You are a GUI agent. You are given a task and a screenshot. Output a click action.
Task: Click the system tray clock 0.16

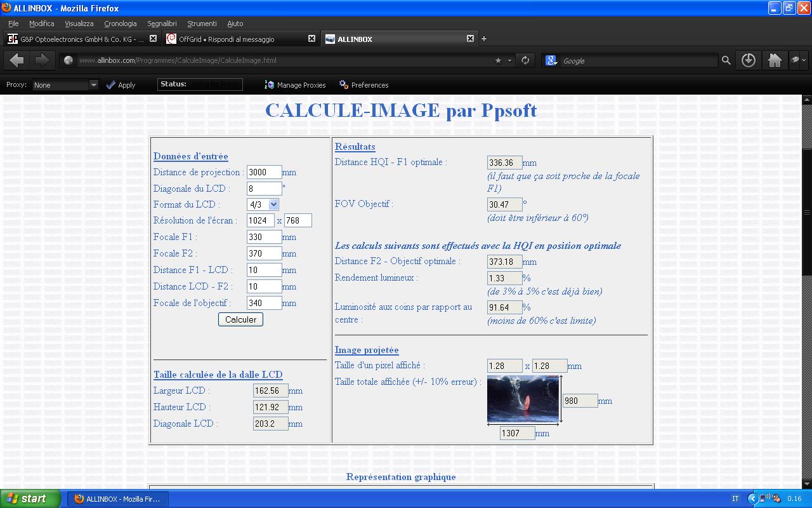794,498
